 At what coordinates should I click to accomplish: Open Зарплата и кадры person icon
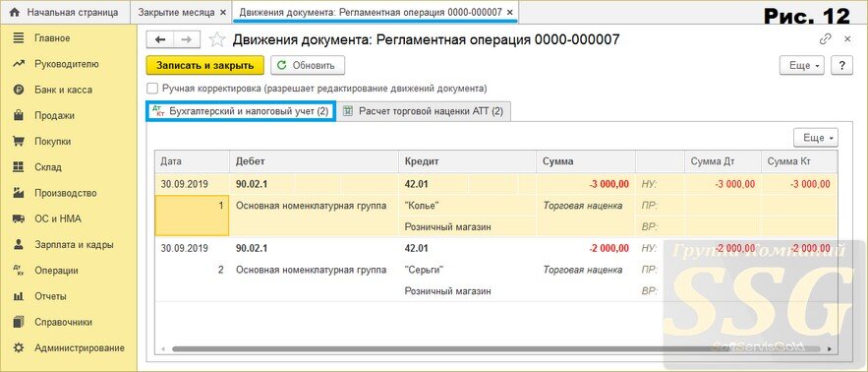pos(19,244)
